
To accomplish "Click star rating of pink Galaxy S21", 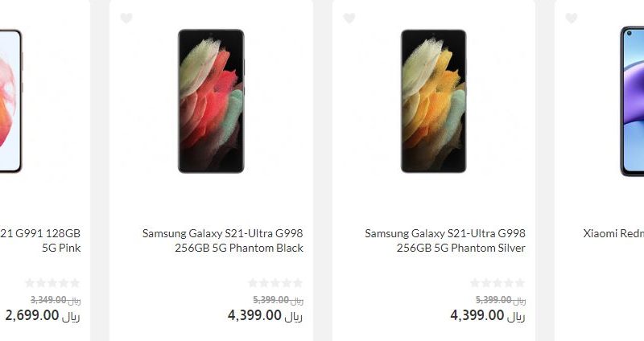I will [x=52, y=283].
